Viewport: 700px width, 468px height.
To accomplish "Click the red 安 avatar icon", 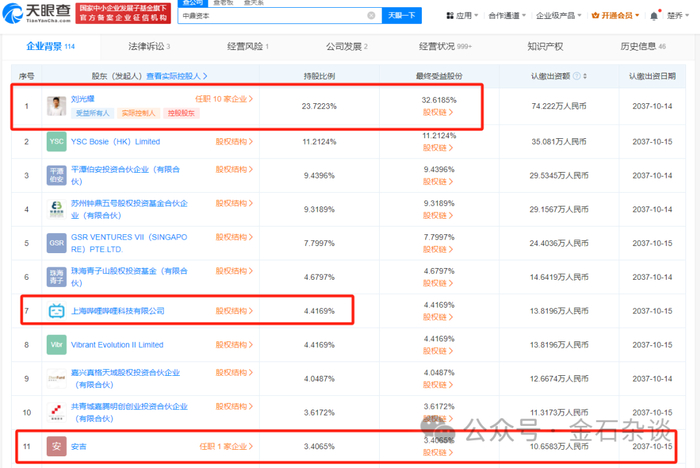I will click(x=56, y=446).
